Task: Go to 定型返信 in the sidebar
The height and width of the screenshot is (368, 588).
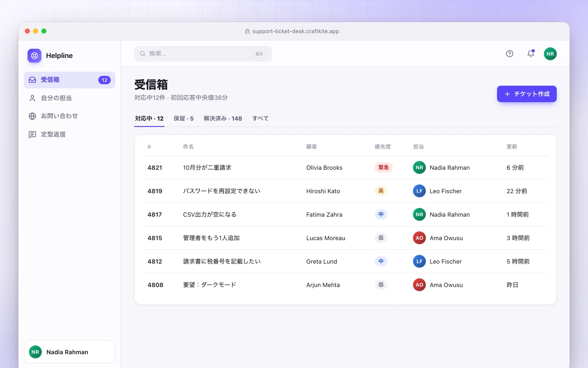Action: (69, 135)
